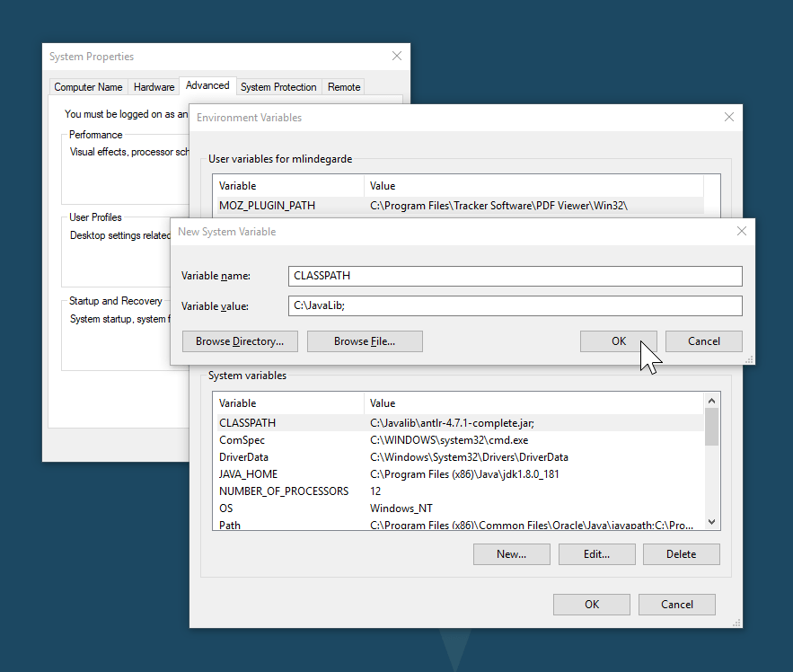This screenshot has height=672, width=793.
Task: Click the down arrow on the variables scrollbar
Action: pos(711,521)
